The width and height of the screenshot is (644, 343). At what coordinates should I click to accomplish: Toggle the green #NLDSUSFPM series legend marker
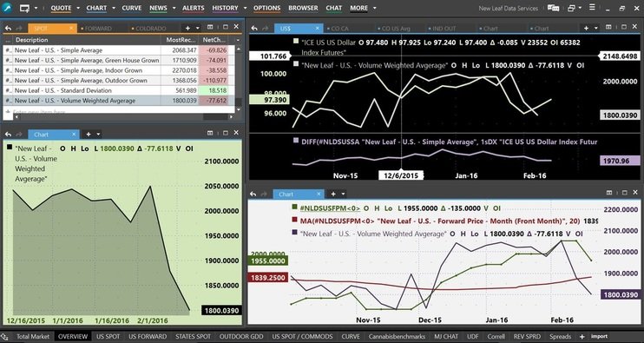click(294, 208)
